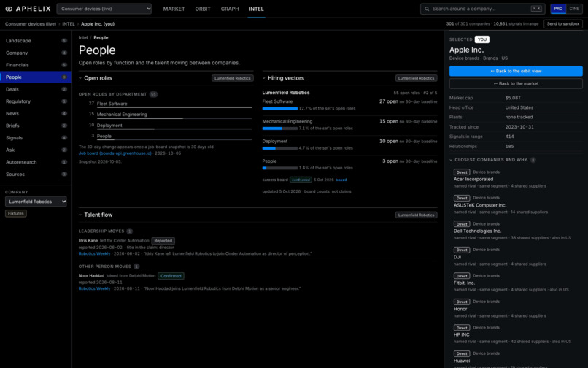The height and width of the screenshot is (368, 588).
Task: Open Robotics Weekly link for Idris Kane
Action: tap(94, 253)
